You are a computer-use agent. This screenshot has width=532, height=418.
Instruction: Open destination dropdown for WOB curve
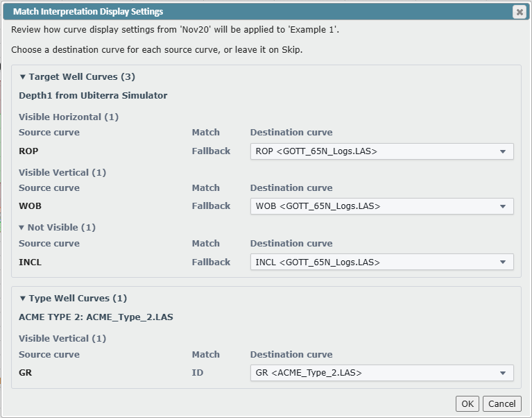(x=382, y=206)
